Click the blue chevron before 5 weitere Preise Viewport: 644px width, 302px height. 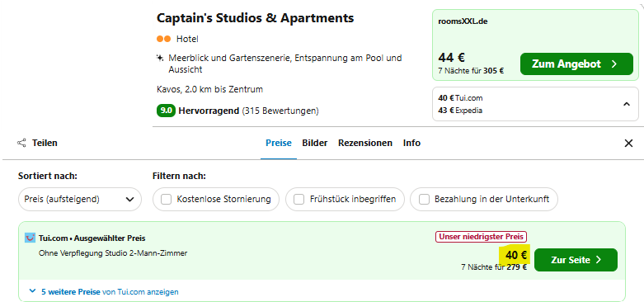(33, 291)
